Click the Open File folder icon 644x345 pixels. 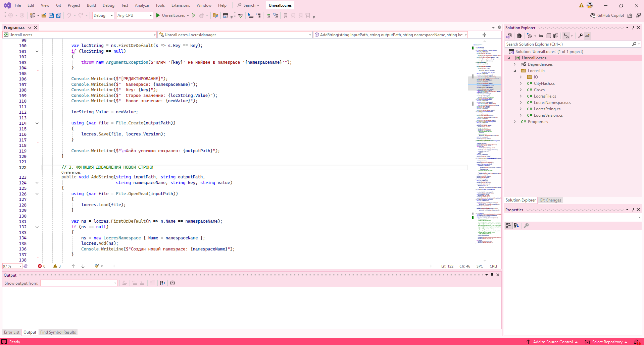(44, 15)
